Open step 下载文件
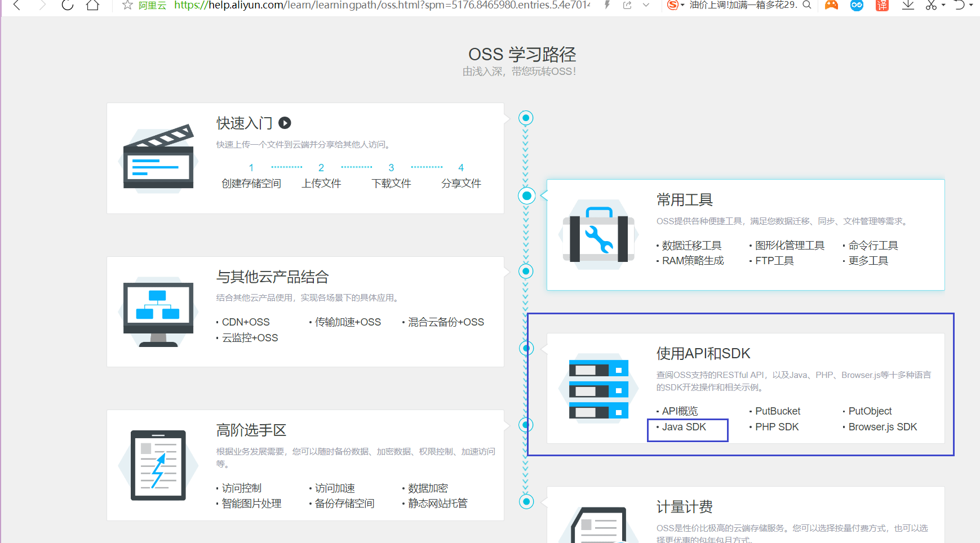The image size is (980, 543). coord(391,183)
